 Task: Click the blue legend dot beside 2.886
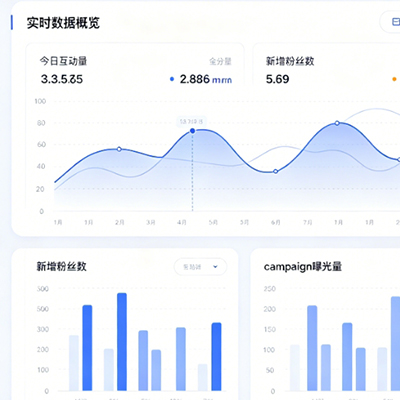point(172,79)
